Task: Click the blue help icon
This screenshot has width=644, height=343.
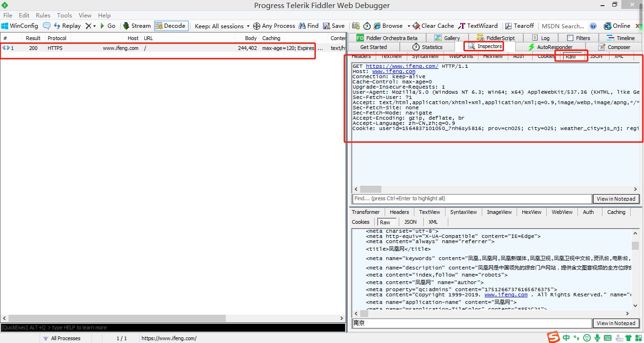Action: click(x=593, y=26)
